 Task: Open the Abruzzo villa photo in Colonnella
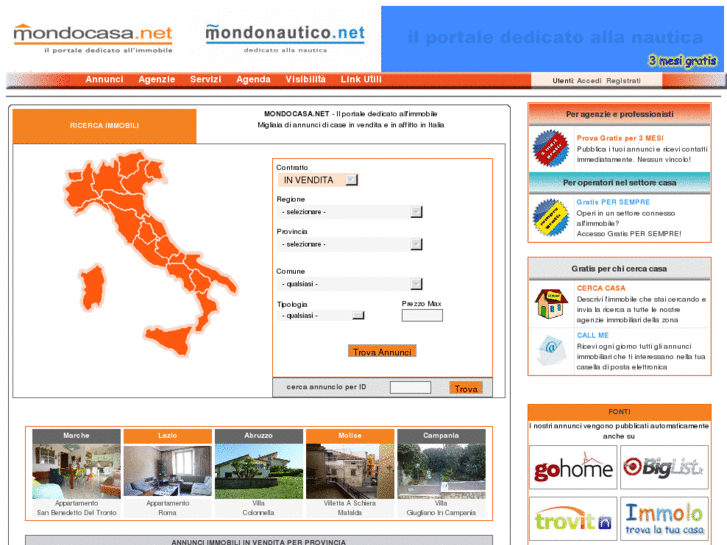[x=259, y=471]
